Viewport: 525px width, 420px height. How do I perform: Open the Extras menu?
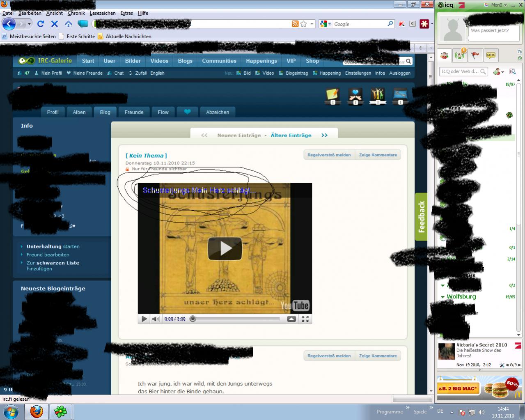126,13
